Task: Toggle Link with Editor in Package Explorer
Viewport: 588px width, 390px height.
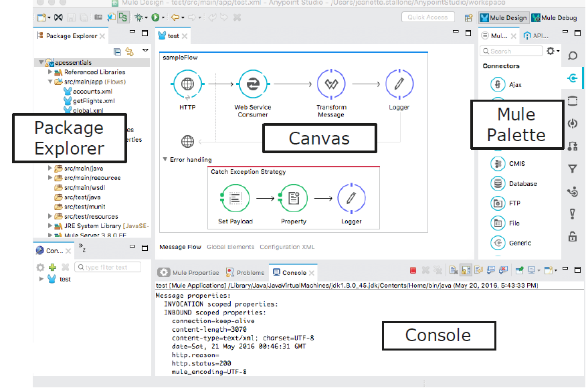Action: pyautogui.click(x=129, y=52)
